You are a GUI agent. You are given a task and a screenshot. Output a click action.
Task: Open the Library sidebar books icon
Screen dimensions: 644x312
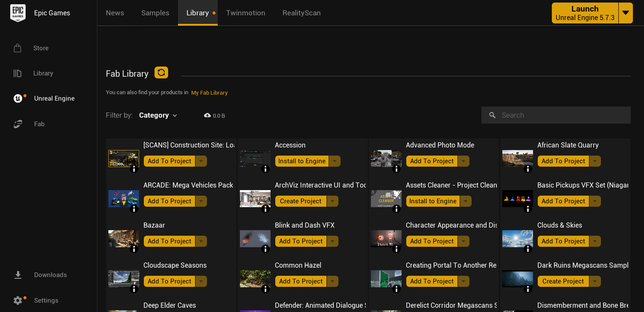(x=17, y=73)
